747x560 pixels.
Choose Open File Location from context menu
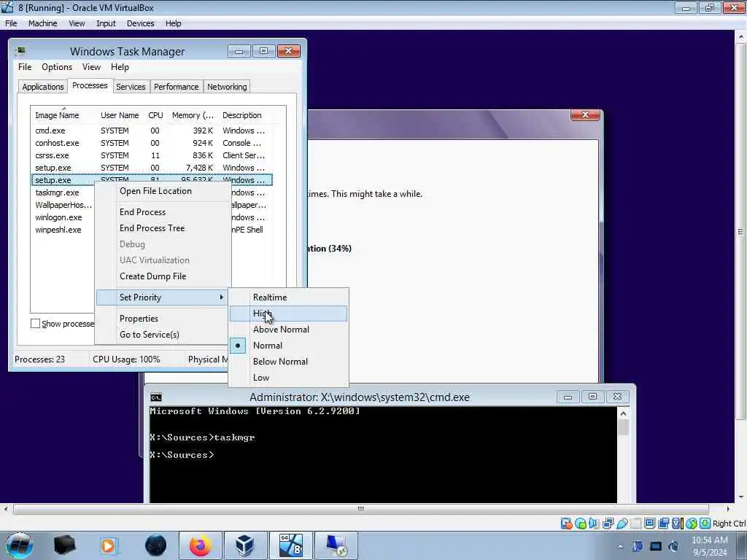click(162, 191)
